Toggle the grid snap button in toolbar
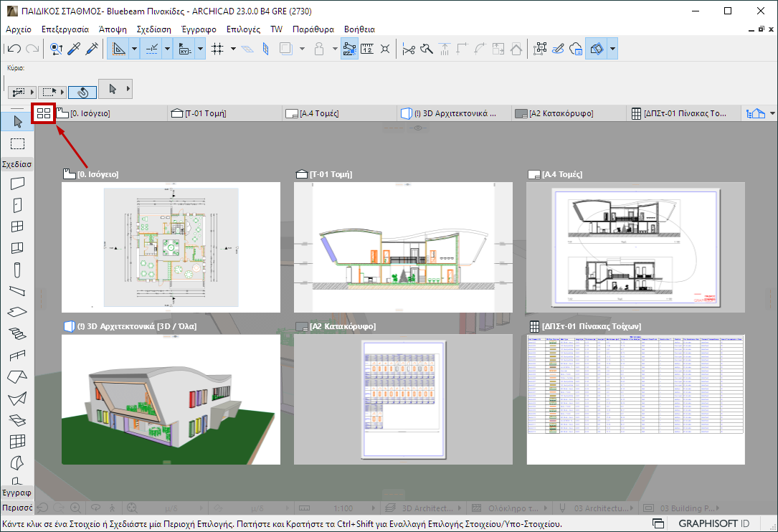 pyautogui.click(x=218, y=49)
